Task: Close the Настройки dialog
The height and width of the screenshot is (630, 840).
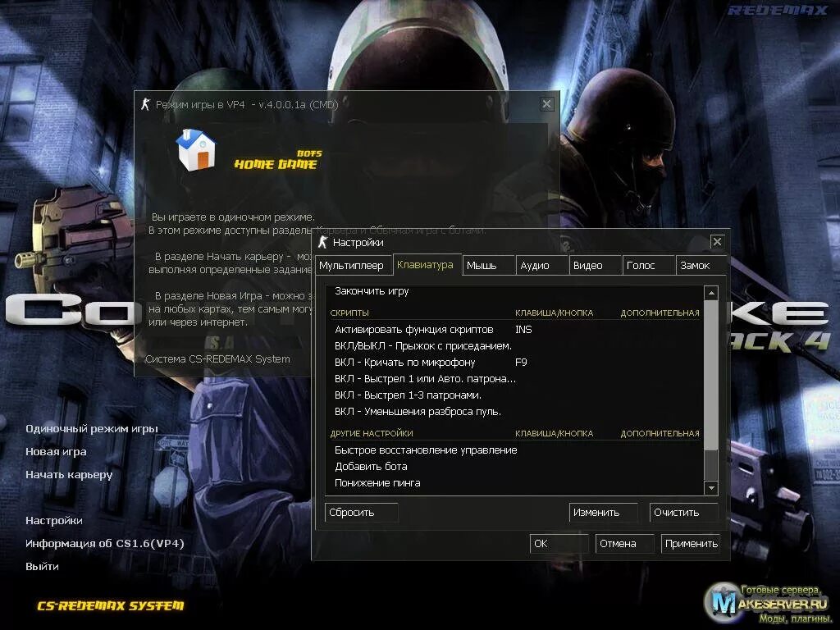Action: [x=717, y=242]
